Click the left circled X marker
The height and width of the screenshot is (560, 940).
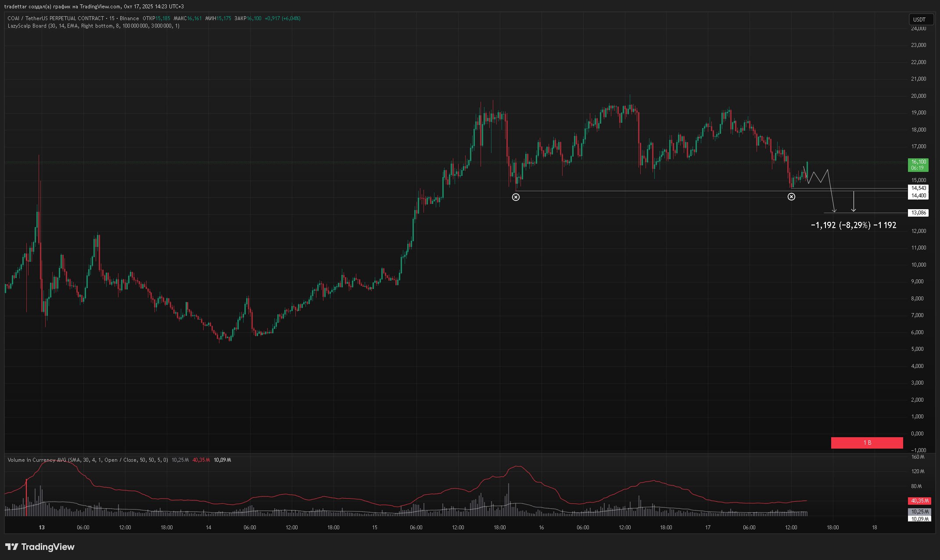click(516, 197)
